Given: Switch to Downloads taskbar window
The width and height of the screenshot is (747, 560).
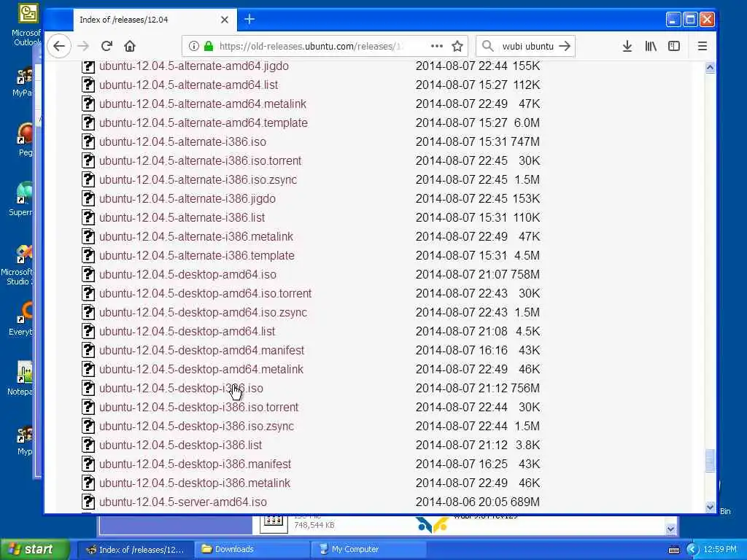Looking at the screenshot, I should click(x=252, y=550).
